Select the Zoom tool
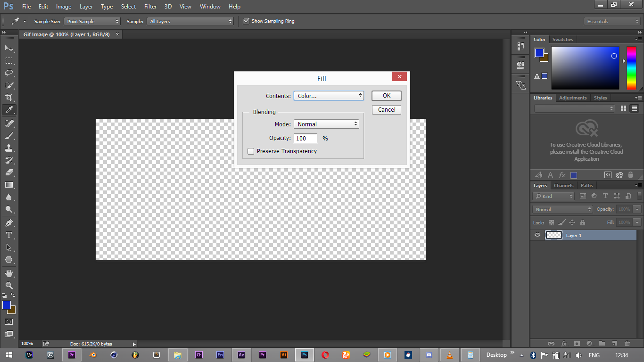This screenshot has width=644, height=362. tap(9, 286)
